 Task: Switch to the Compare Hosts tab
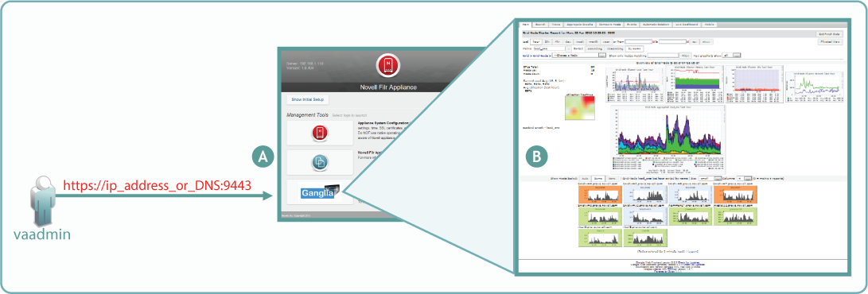click(610, 25)
